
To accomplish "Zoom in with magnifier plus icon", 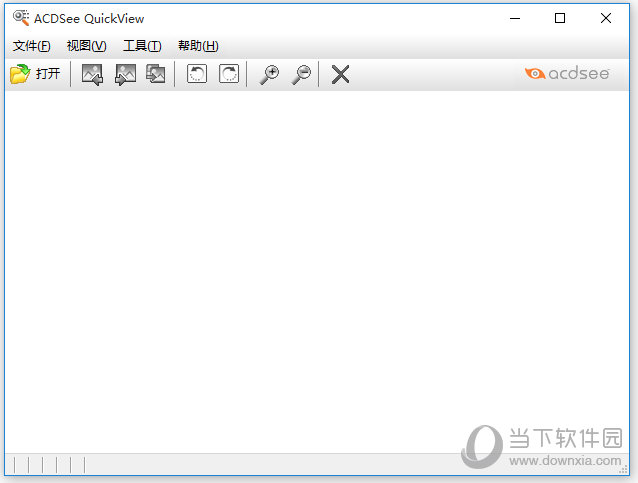I will (269, 74).
